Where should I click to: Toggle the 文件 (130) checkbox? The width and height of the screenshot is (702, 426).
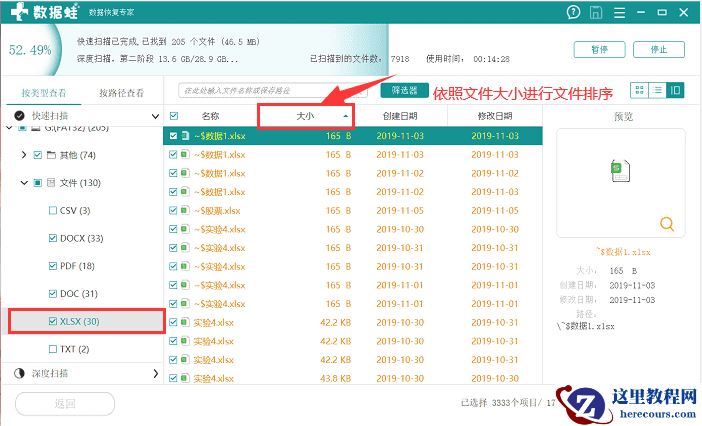pyautogui.click(x=38, y=183)
